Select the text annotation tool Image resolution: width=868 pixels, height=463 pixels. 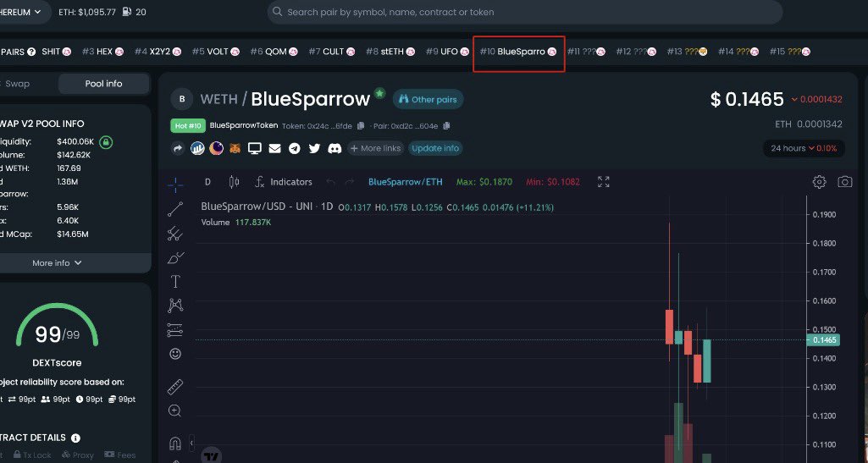175,282
